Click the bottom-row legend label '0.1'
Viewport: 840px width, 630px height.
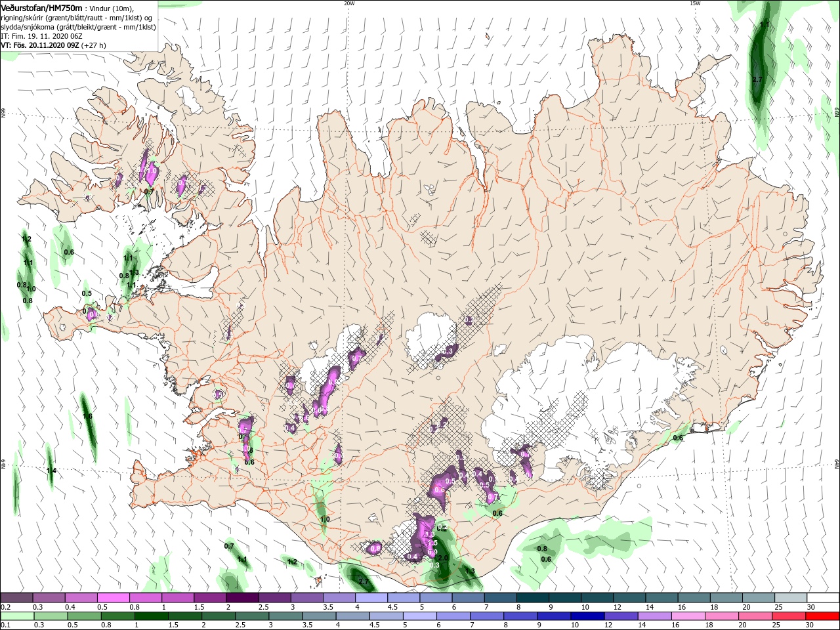click(x=6, y=625)
